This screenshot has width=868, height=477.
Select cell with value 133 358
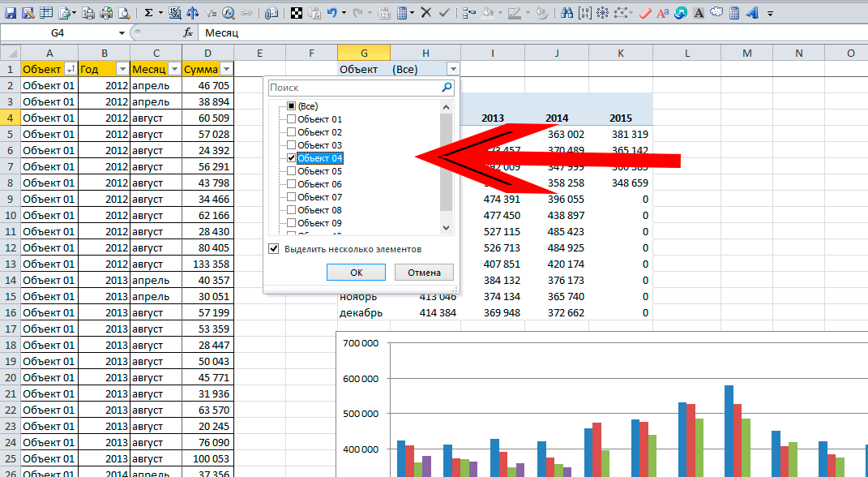tap(207, 264)
